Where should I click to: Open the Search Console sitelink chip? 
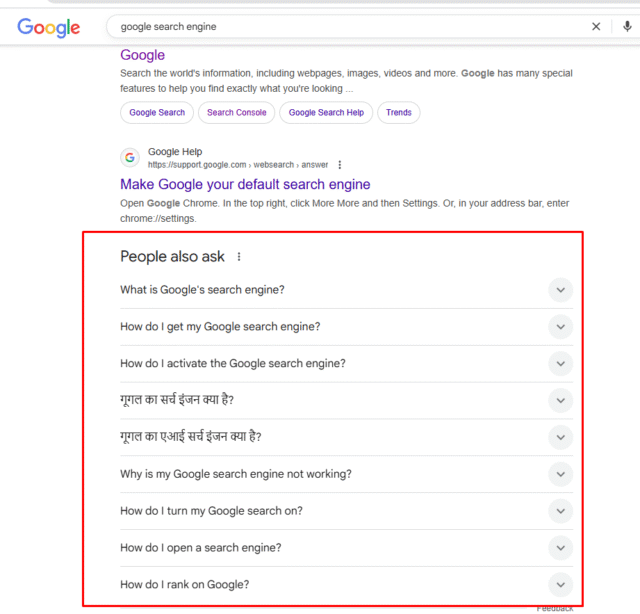(236, 112)
